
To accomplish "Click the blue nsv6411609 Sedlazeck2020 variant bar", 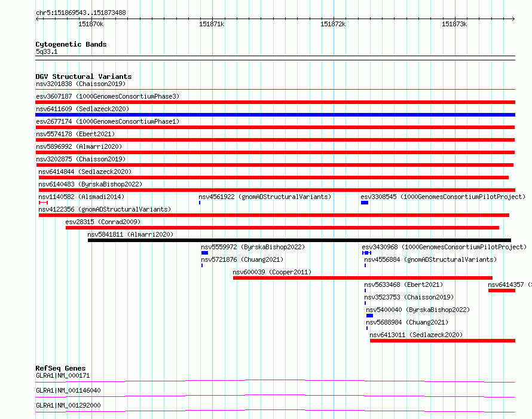I will pyautogui.click(x=275, y=115).
